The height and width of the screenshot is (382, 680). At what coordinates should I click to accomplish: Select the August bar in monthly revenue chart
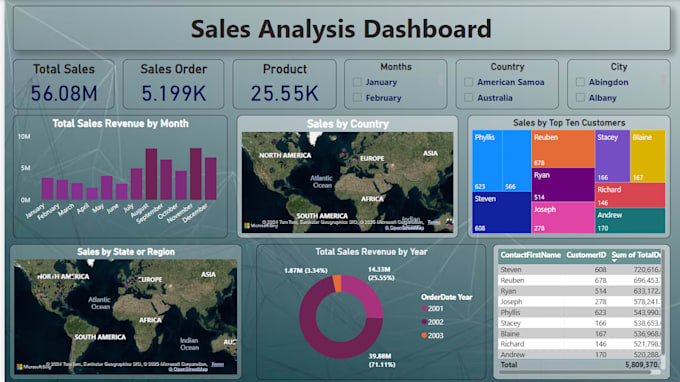click(151, 174)
